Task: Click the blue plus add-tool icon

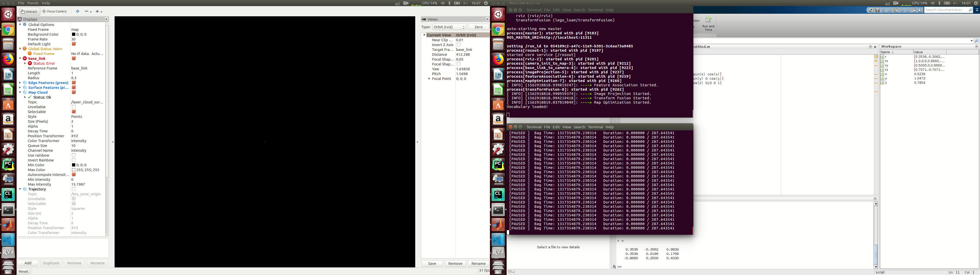Action: [x=78, y=11]
